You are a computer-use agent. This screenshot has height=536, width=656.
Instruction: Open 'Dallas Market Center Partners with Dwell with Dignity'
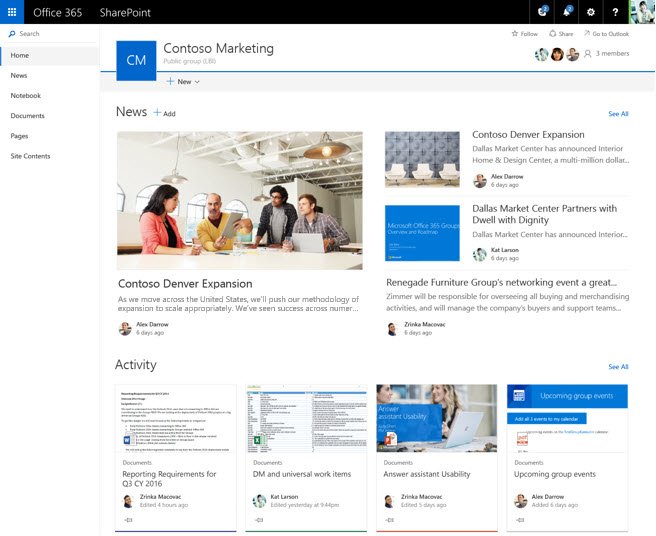pyautogui.click(x=544, y=214)
